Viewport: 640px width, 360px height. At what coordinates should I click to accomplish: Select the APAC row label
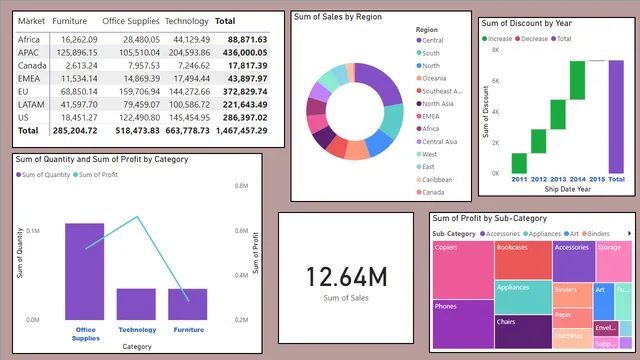[x=28, y=53]
